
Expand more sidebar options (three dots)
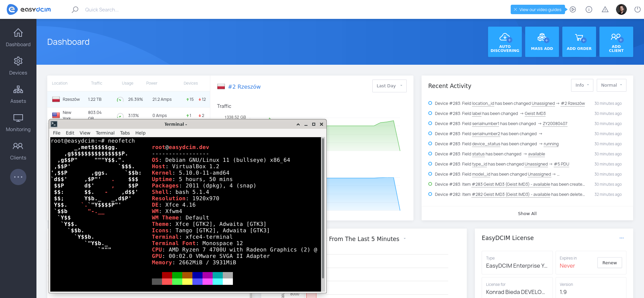pyautogui.click(x=18, y=177)
